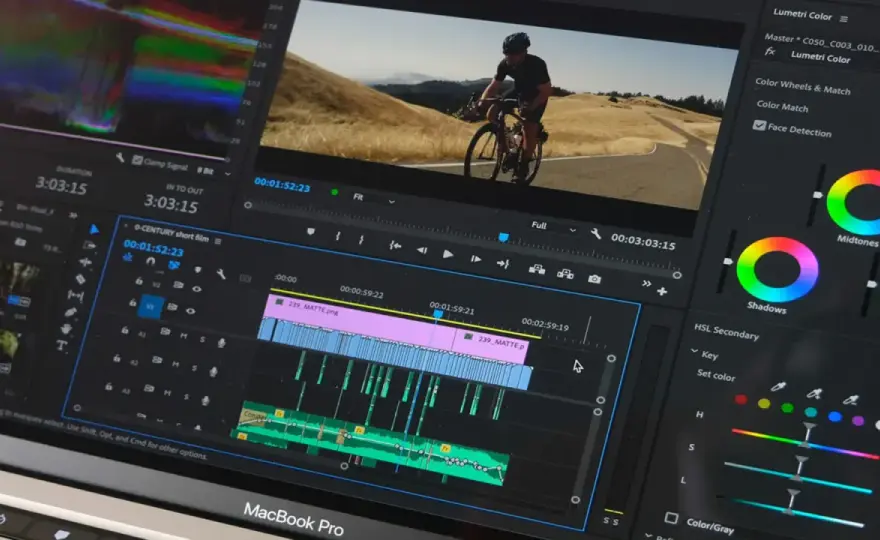
Task: Add marker in the Program Monitor
Action: click(310, 231)
